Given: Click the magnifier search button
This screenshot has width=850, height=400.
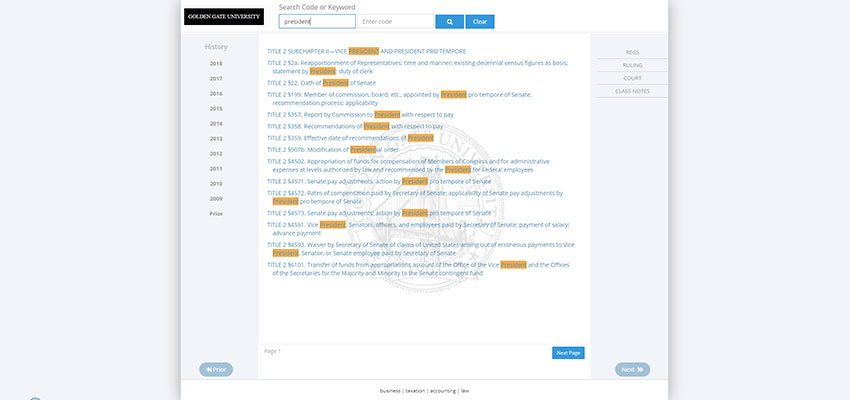Looking at the screenshot, I should [449, 22].
